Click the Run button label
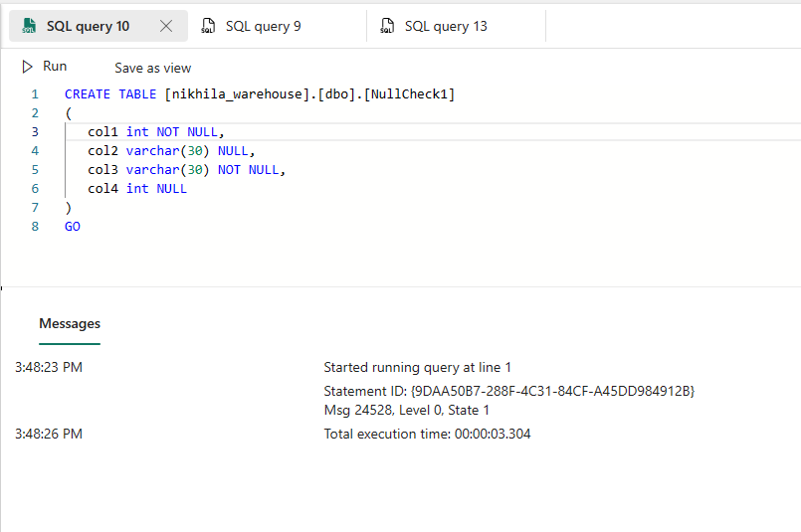Image resolution: width=801 pixels, height=532 pixels. [55, 67]
